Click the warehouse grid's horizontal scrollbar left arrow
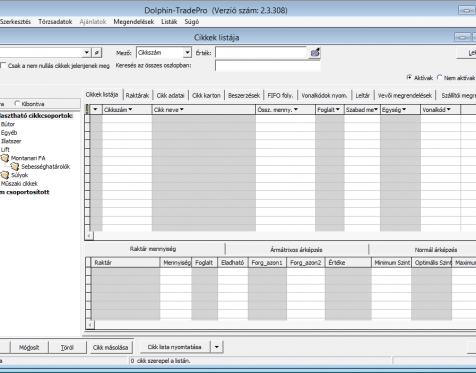The height and width of the screenshot is (373, 476). pos(89,325)
